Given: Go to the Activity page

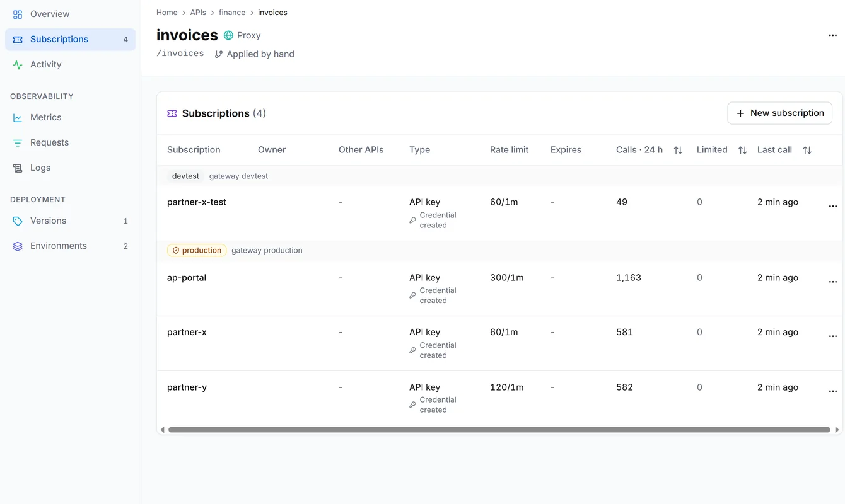Looking at the screenshot, I should [x=70, y=64].
